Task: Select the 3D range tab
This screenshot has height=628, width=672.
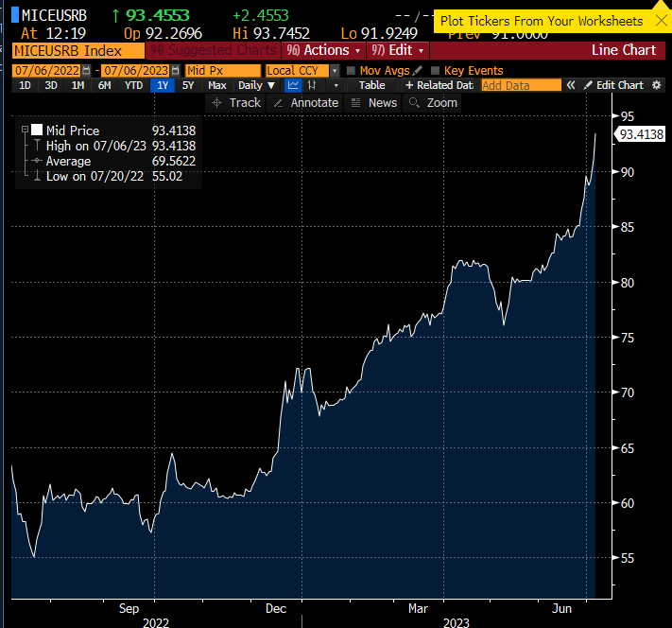Action: (51, 85)
